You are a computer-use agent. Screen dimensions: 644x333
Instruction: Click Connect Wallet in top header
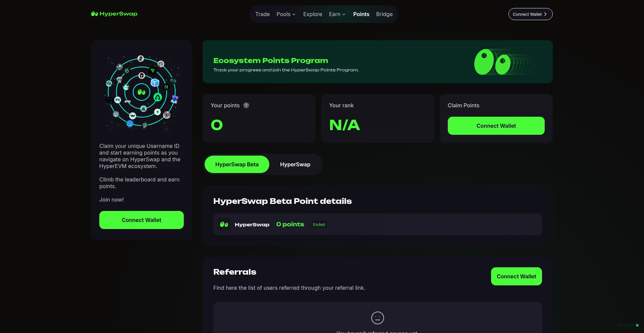point(530,14)
